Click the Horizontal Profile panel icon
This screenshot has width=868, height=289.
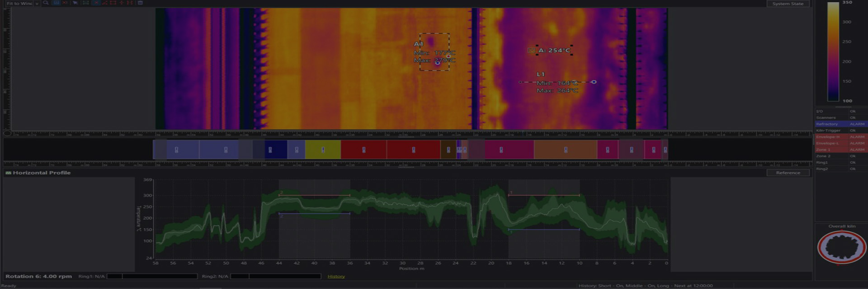[8, 173]
